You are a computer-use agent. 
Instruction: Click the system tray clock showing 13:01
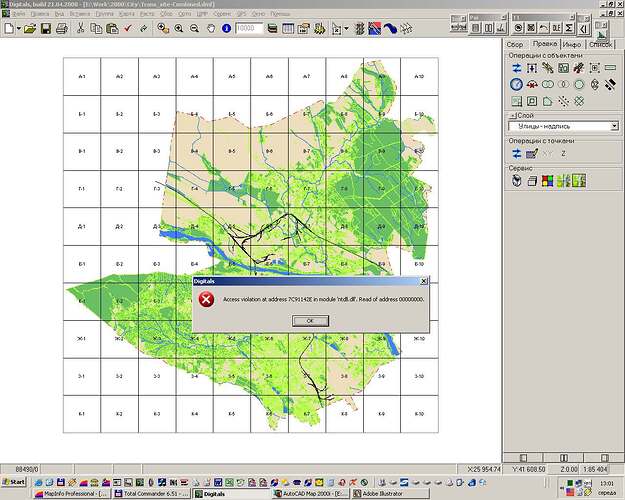(607, 484)
